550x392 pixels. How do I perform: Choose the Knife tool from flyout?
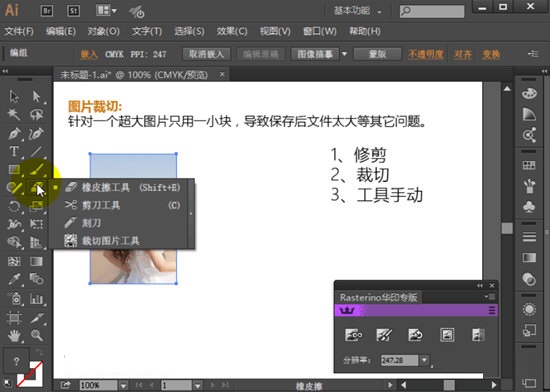click(x=123, y=223)
